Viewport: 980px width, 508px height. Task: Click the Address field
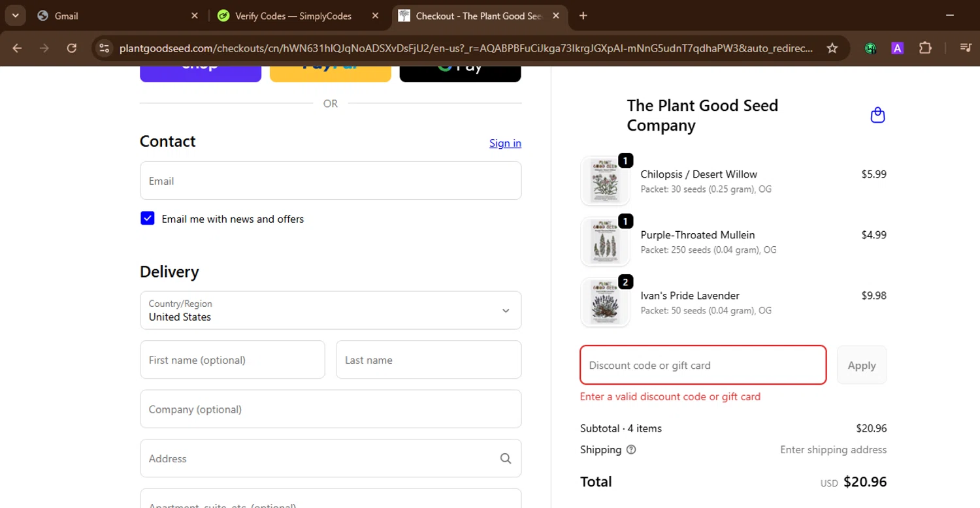coord(331,458)
